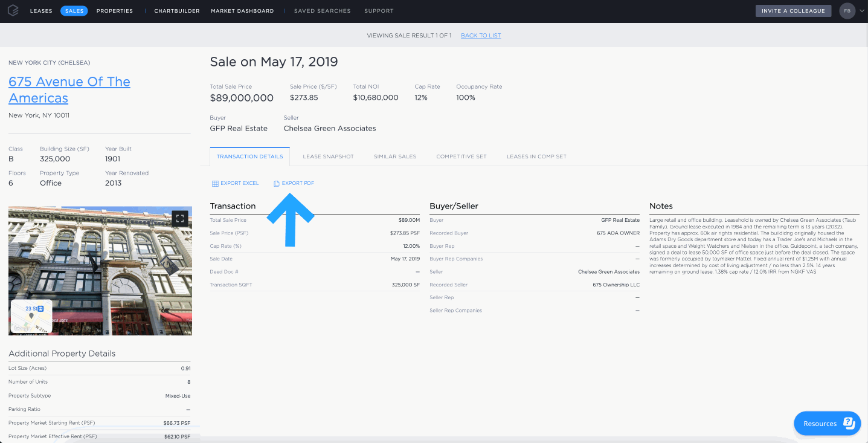Screen dimensions: 868x443
Task: Switch to the Lease Snapshot tab
Action: (x=328, y=157)
